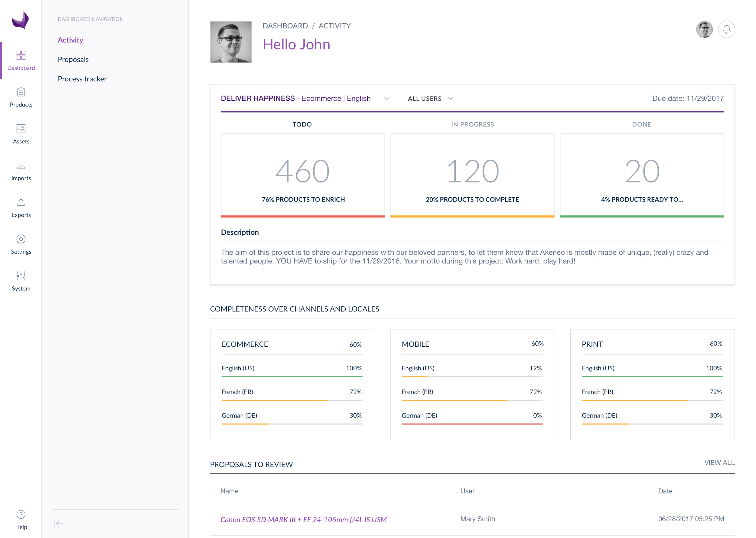
Task: Select the Activity navigation item
Action: click(x=70, y=40)
